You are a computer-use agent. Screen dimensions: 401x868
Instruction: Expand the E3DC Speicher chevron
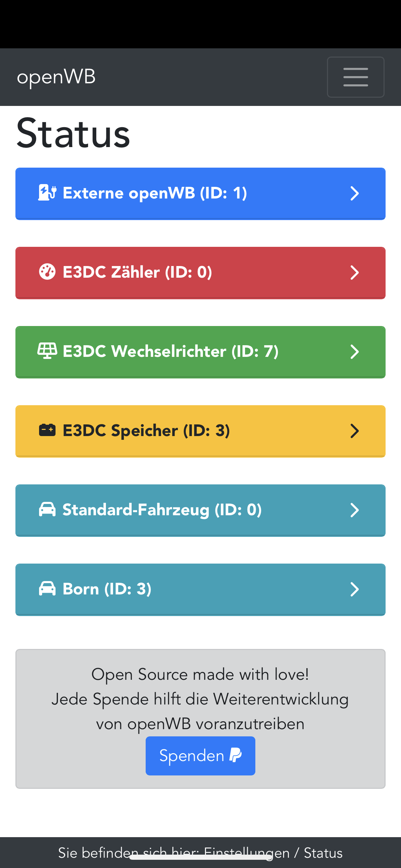[x=354, y=431]
